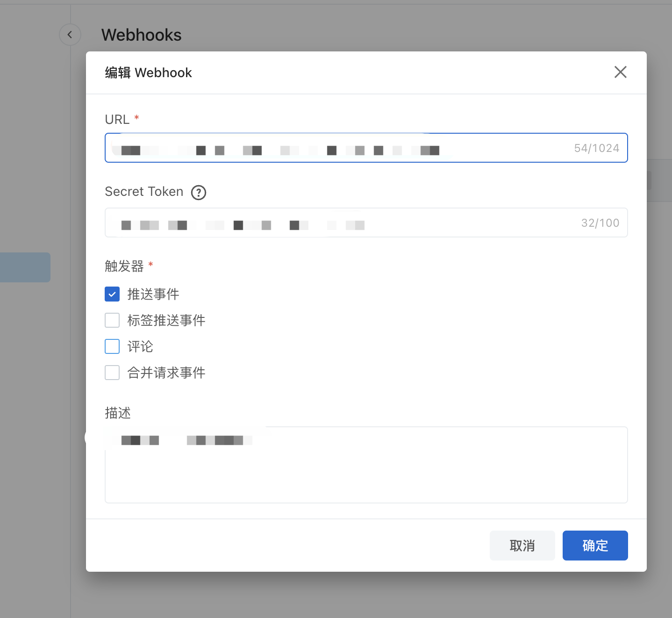Check the 合并请求事件 checkbox
Screen dimensions: 672x618
click(112, 373)
